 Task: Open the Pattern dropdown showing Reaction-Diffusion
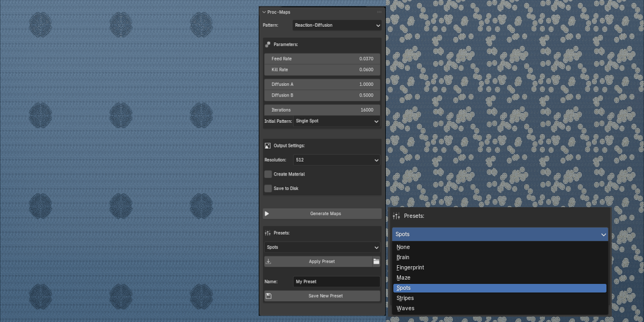click(337, 25)
